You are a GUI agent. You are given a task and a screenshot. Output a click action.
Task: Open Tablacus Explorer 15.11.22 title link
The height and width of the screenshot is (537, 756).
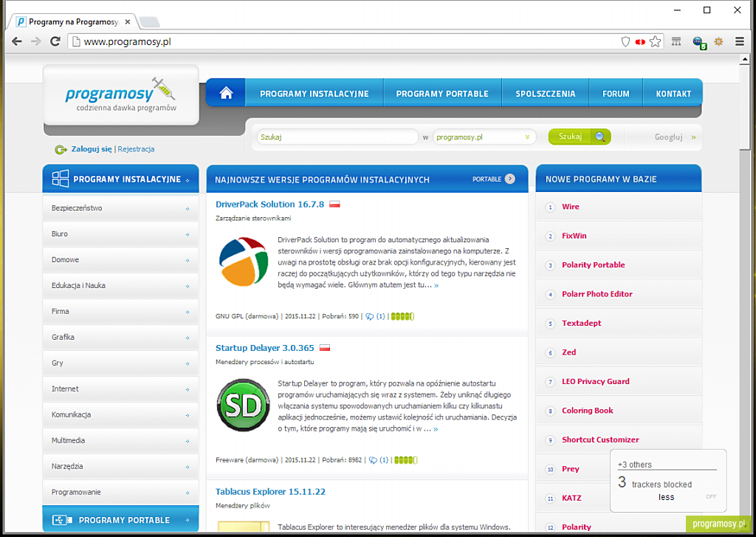[x=270, y=492]
